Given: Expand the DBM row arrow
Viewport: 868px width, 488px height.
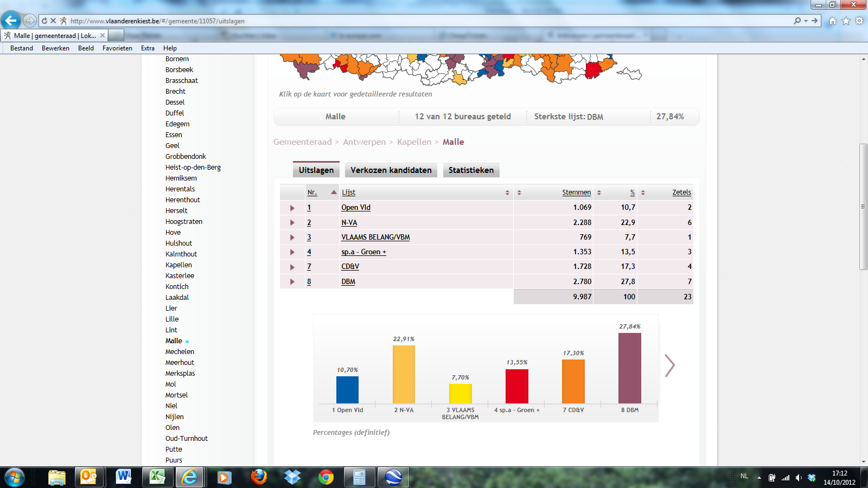Looking at the screenshot, I should (292, 282).
